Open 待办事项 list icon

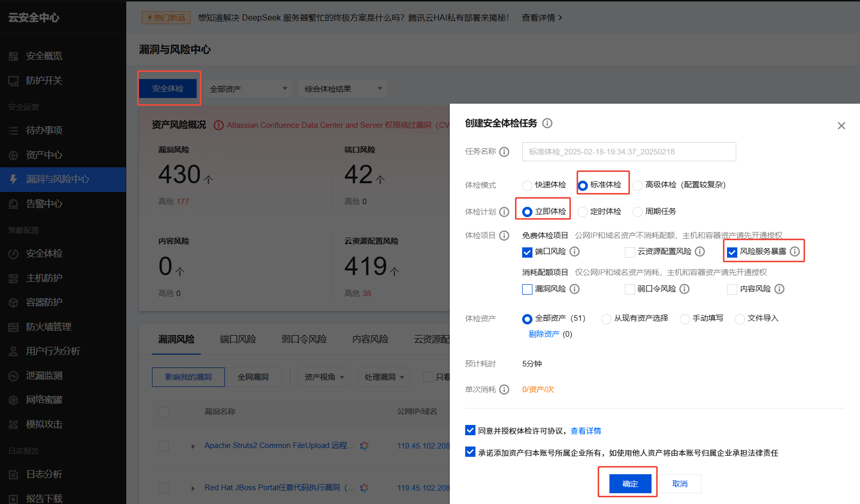(13, 130)
